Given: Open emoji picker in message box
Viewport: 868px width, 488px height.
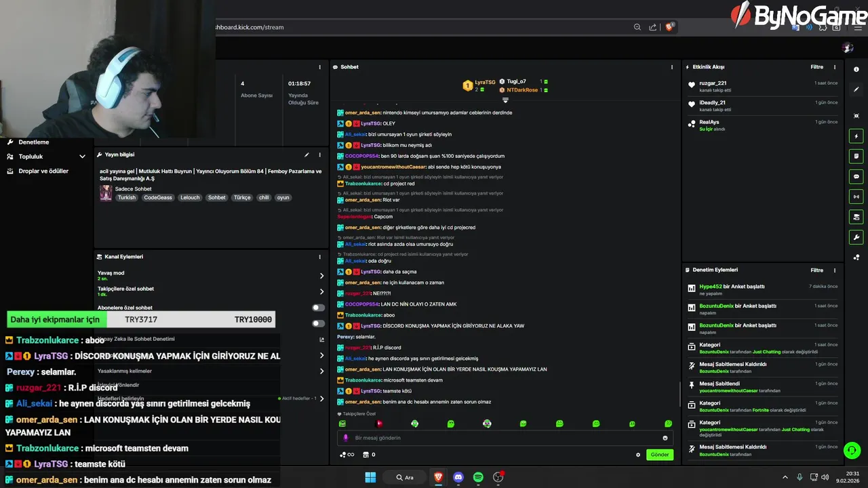Looking at the screenshot, I should [665, 438].
